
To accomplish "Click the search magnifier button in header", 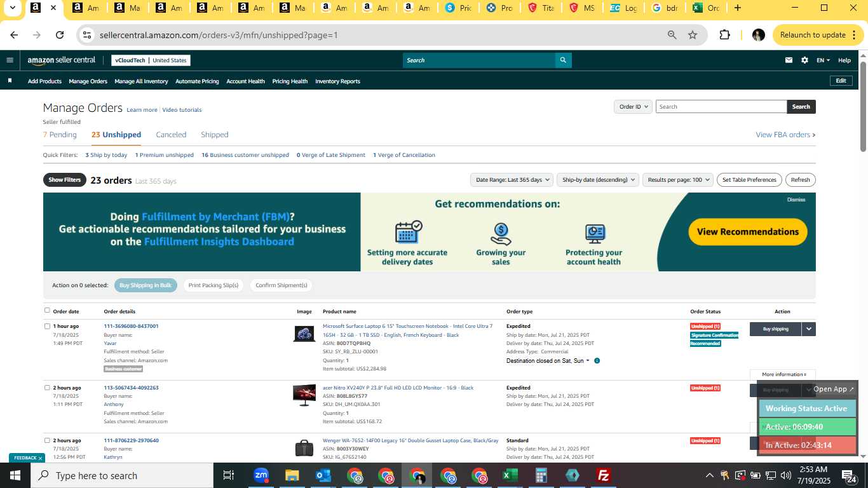I will click(563, 60).
